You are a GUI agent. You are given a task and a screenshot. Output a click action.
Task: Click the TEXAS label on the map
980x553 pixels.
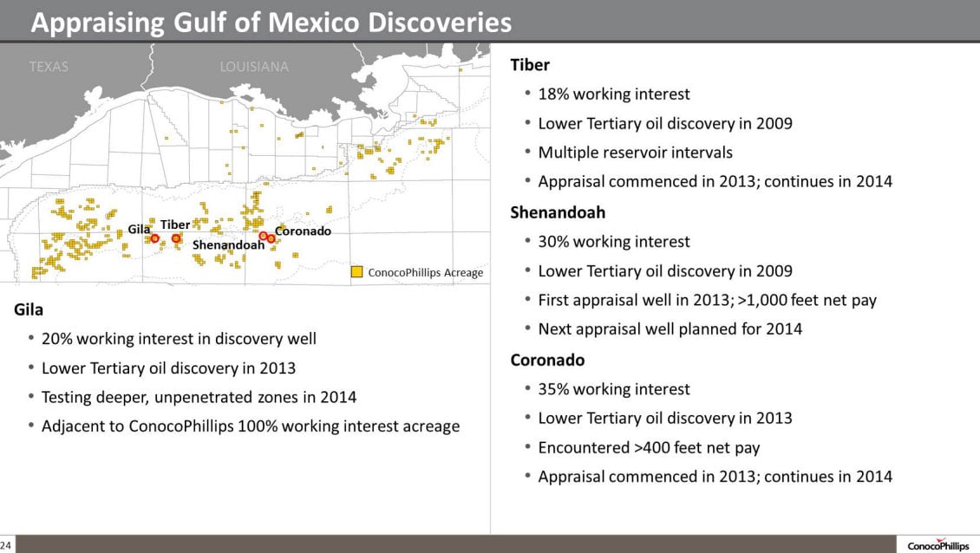(x=49, y=67)
